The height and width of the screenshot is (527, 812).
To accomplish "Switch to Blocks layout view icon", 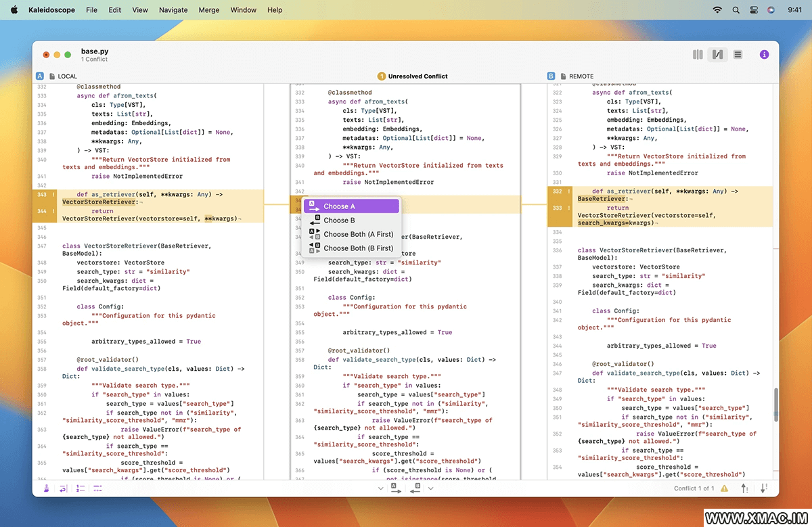I will click(698, 55).
